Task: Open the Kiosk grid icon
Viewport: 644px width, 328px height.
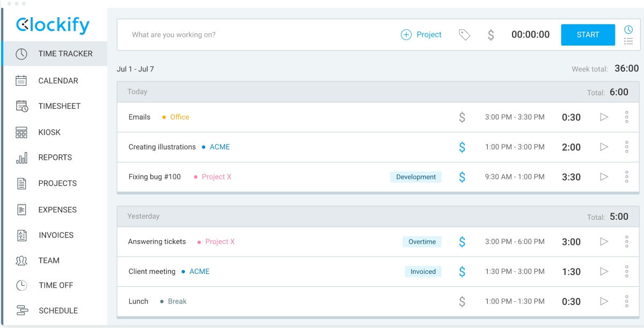Action: click(x=21, y=132)
